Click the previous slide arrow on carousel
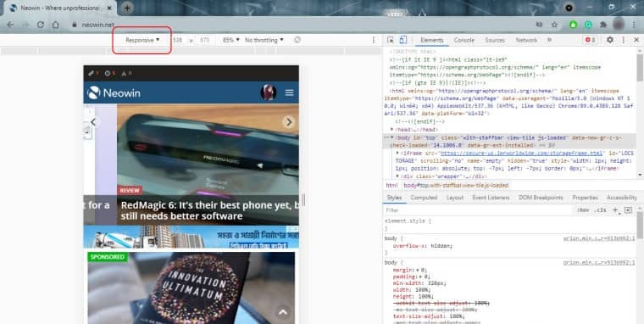 93,121
